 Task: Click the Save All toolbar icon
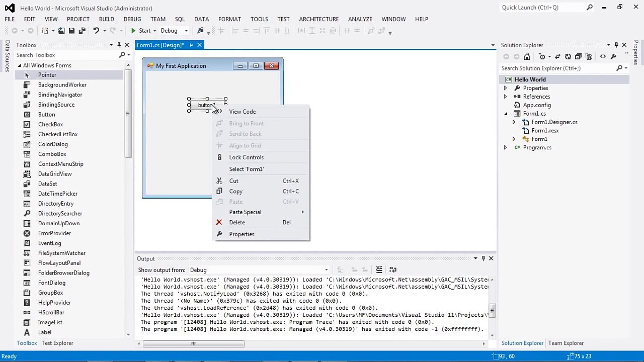(82, 31)
